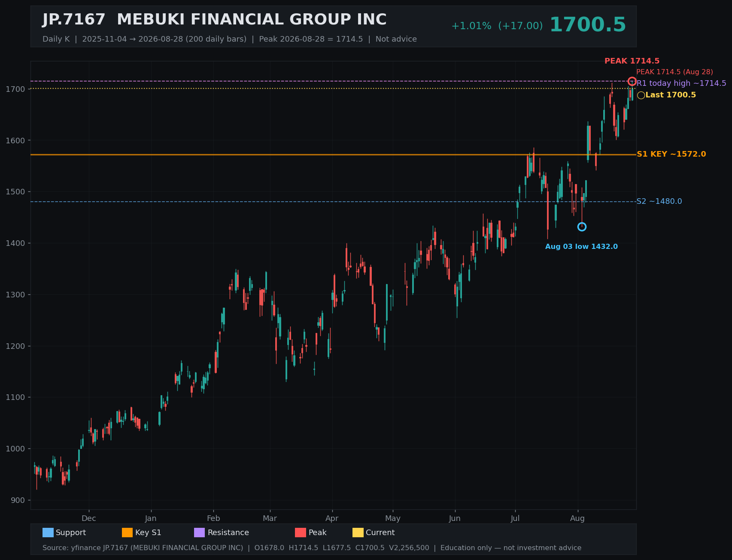The width and height of the screenshot is (732, 560).
Task: Click the 1300 y-axis tick label
Action: (x=16, y=295)
